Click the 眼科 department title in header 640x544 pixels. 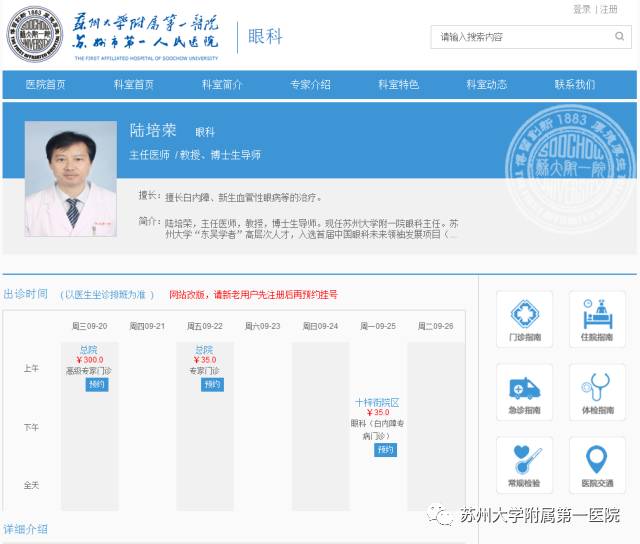pos(265,36)
